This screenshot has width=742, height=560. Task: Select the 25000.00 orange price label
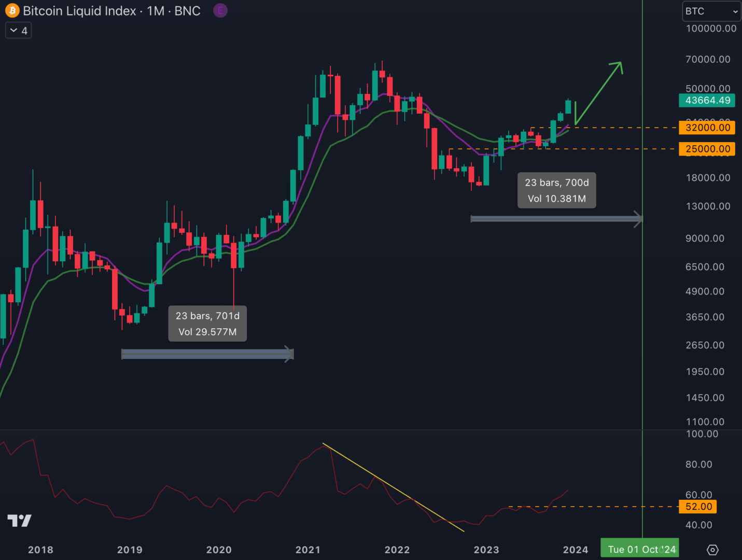tap(707, 149)
